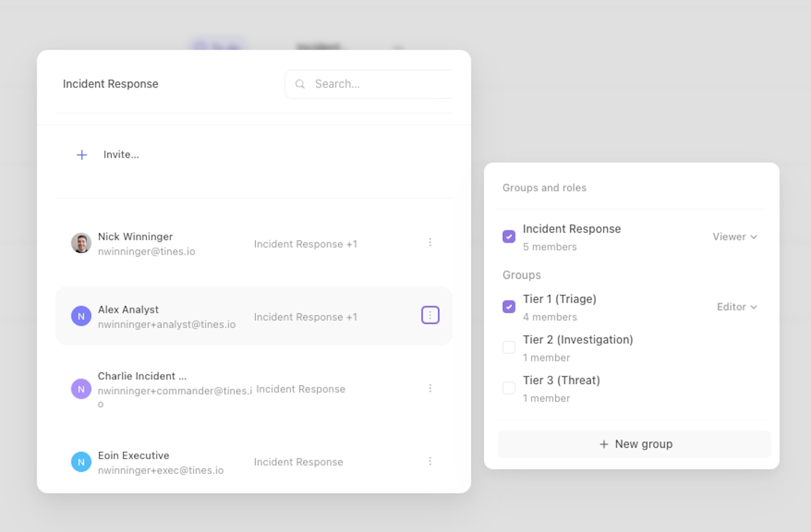Open Nick Winninger's three-dot options menu
Viewport: 811px width, 532px height.
tap(430, 243)
